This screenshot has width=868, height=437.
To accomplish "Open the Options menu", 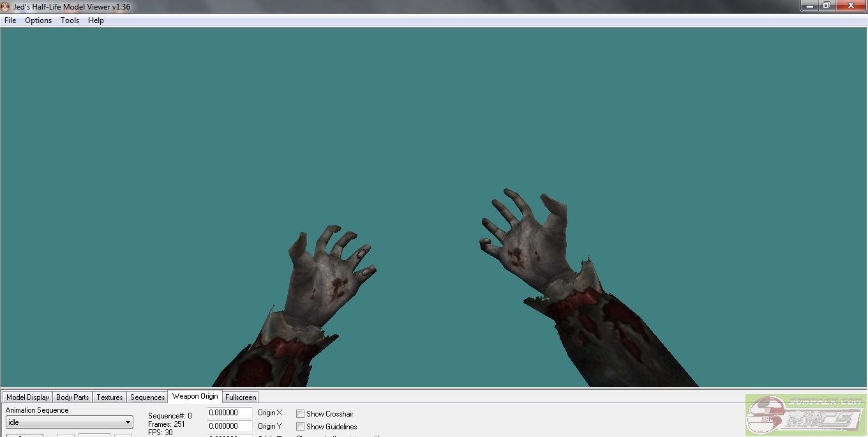I will 38,20.
